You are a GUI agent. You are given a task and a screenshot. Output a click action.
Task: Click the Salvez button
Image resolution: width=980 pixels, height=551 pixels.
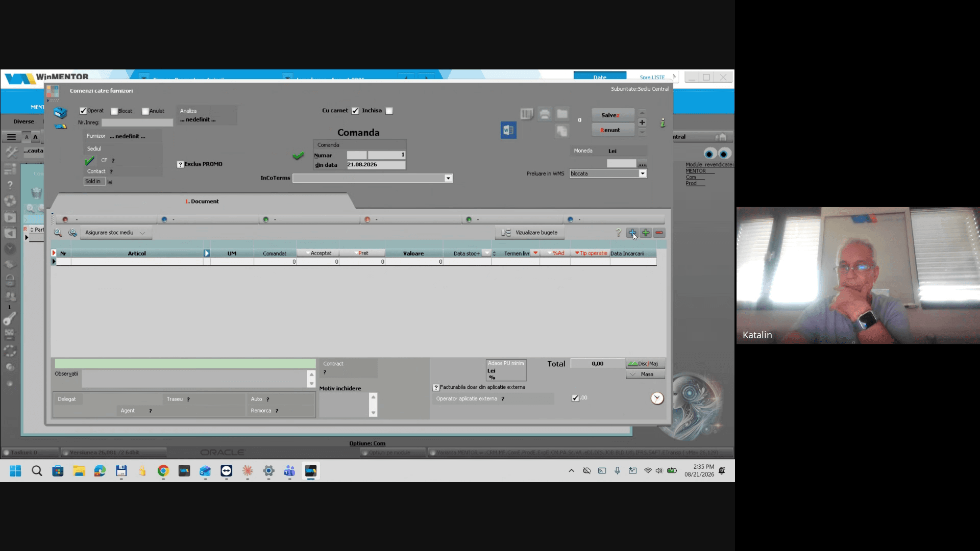613,115
